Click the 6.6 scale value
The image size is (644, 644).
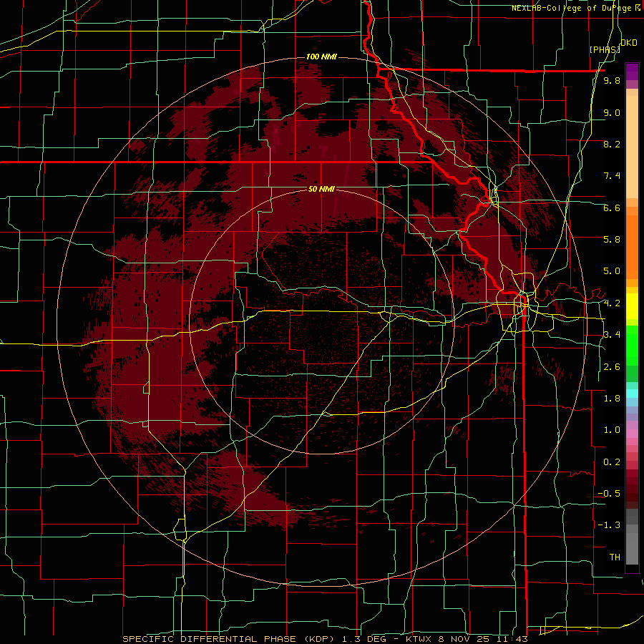click(612, 208)
